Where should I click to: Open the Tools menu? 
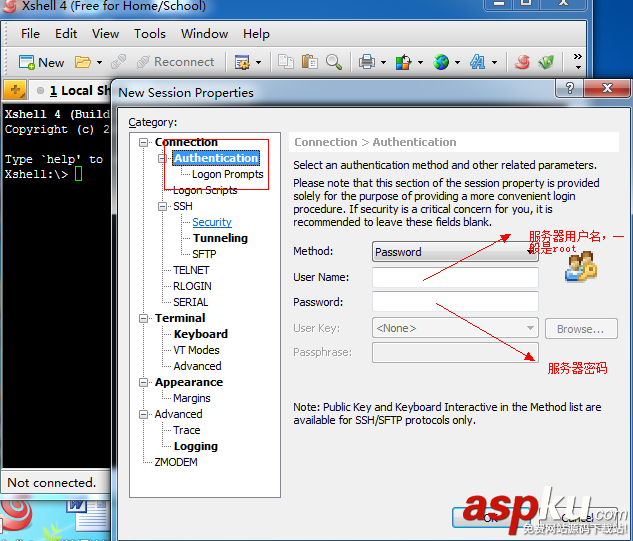[x=150, y=34]
